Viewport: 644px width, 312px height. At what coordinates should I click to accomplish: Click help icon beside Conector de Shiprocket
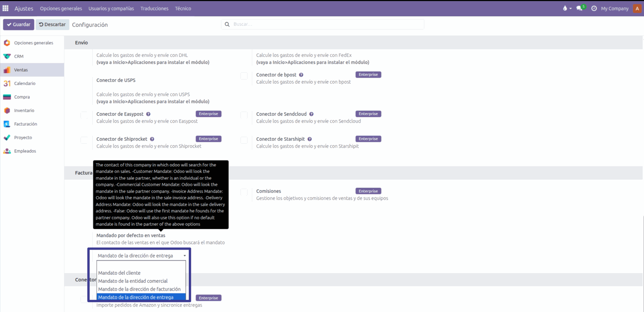(x=152, y=139)
